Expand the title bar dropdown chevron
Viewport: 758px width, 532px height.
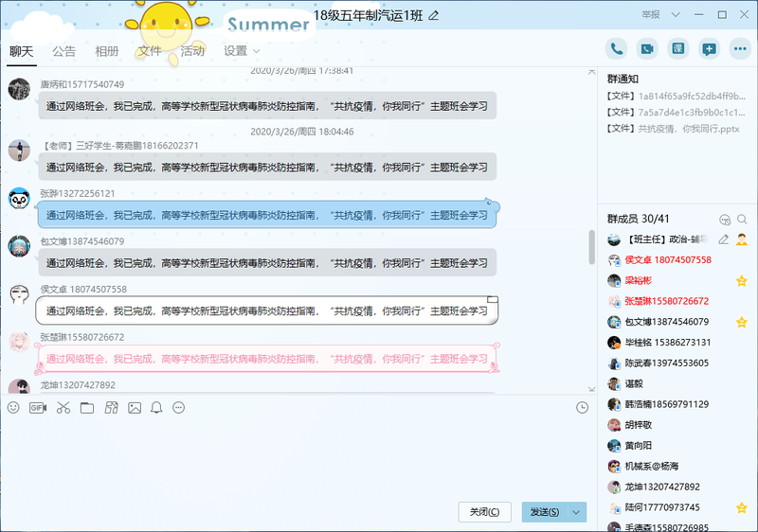coord(677,15)
